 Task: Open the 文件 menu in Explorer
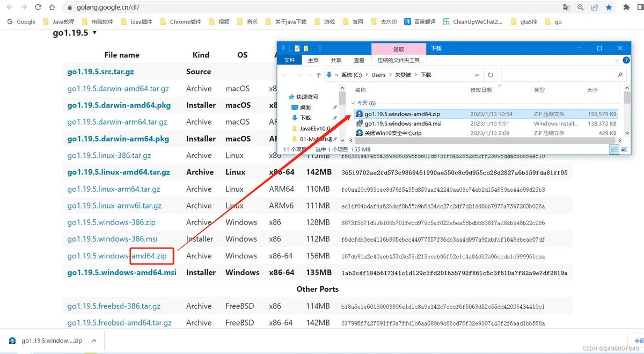[289, 60]
